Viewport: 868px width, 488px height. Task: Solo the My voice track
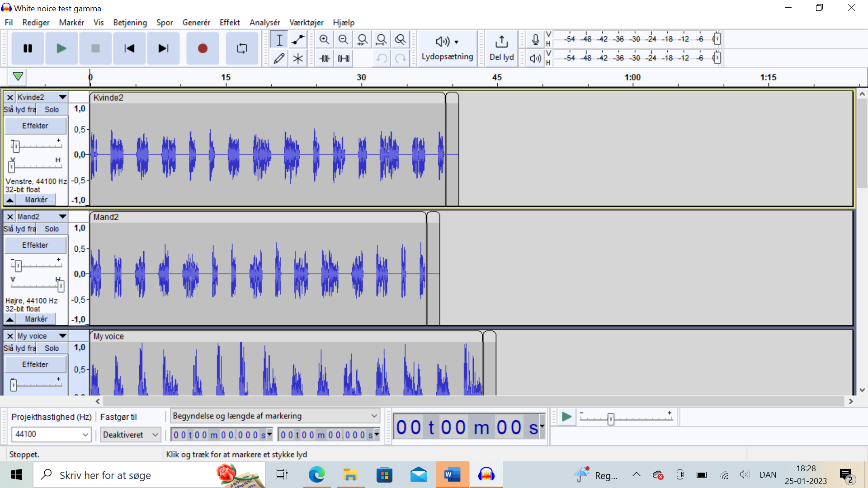[x=52, y=348]
